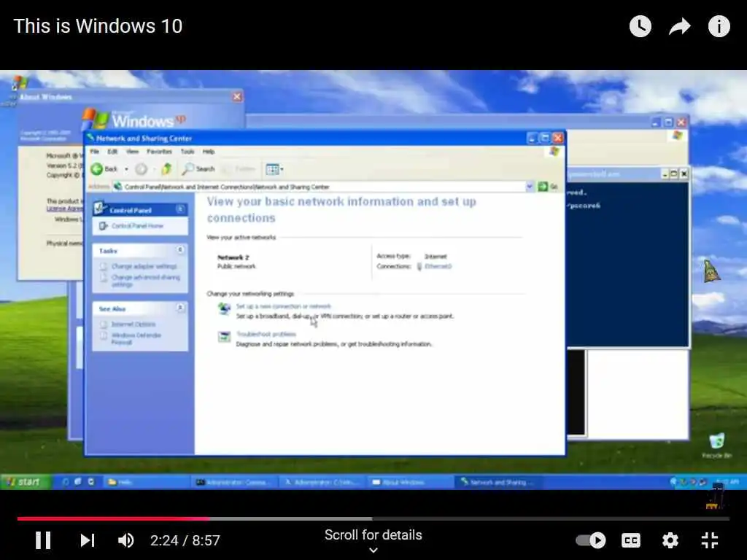747x560 pixels.
Task: Click the greyed Forward arrow button
Action: 141,169
